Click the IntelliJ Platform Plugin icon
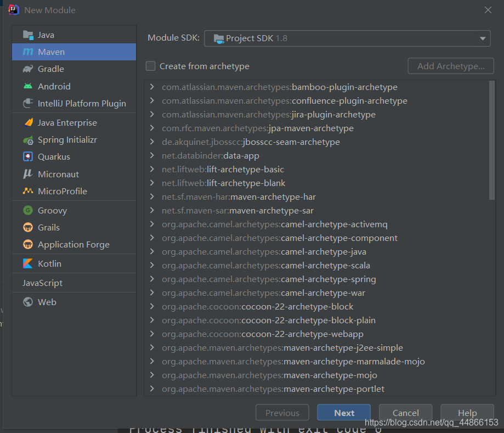Viewport: 504px width, 433px height. (x=28, y=103)
